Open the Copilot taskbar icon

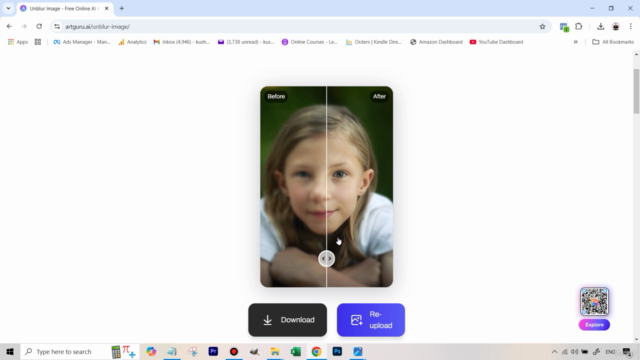tap(151, 351)
